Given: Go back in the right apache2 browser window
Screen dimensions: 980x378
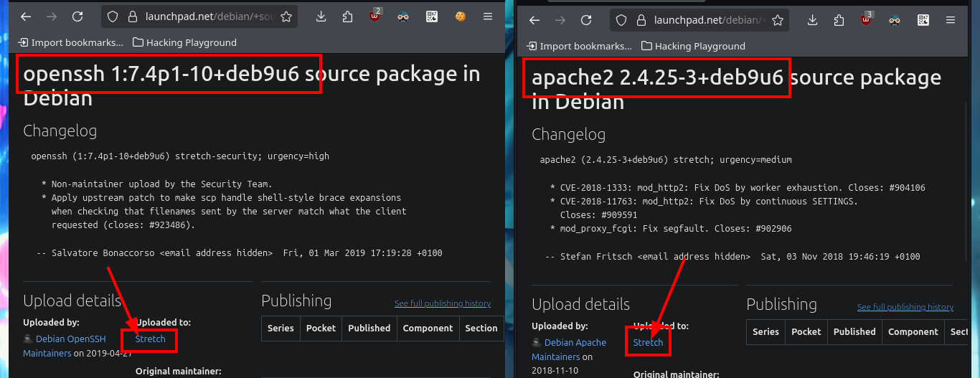Looking at the screenshot, I should [x=534, y=20].
